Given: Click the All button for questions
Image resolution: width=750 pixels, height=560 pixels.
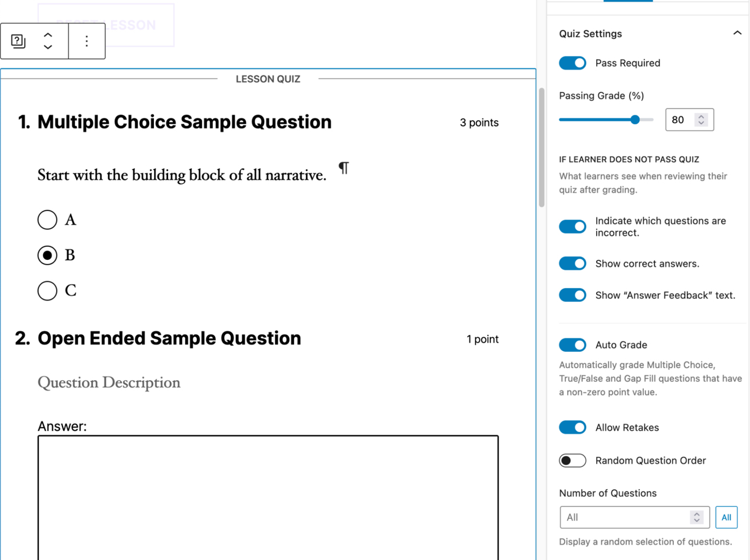Looking at the screenshot, I should tap(726, 517).
